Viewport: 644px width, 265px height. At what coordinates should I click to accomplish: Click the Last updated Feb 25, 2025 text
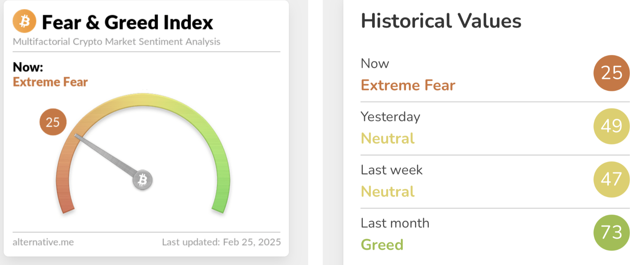[x=221, y=242]
